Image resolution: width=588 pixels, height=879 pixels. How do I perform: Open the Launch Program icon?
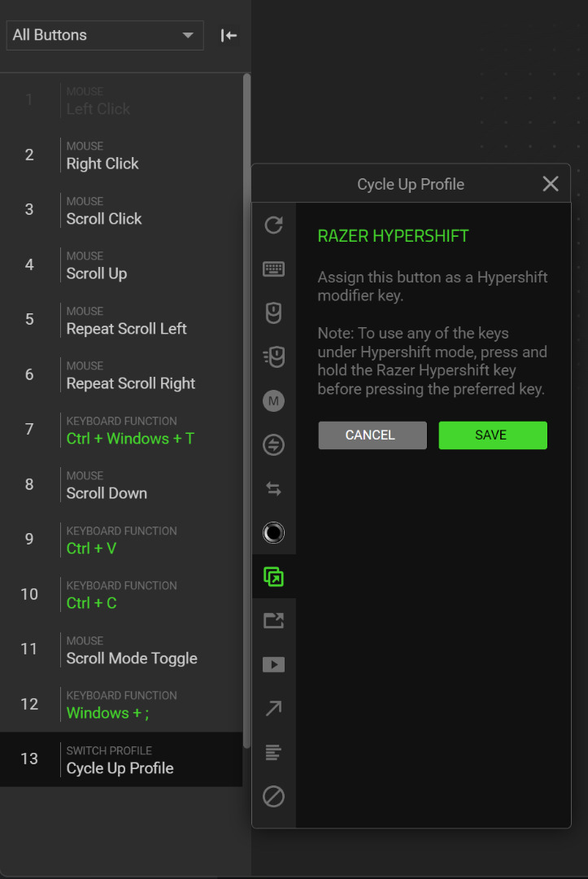click(x=273, y=621)
